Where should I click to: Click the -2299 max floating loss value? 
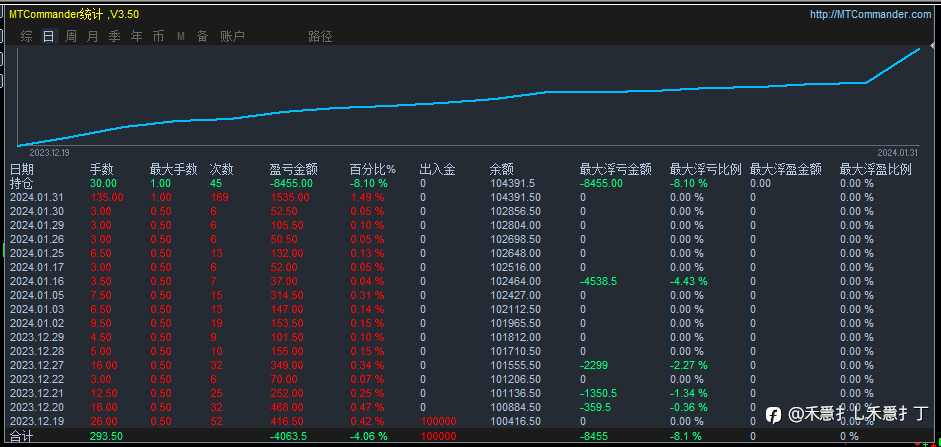(x=595, y=365)
